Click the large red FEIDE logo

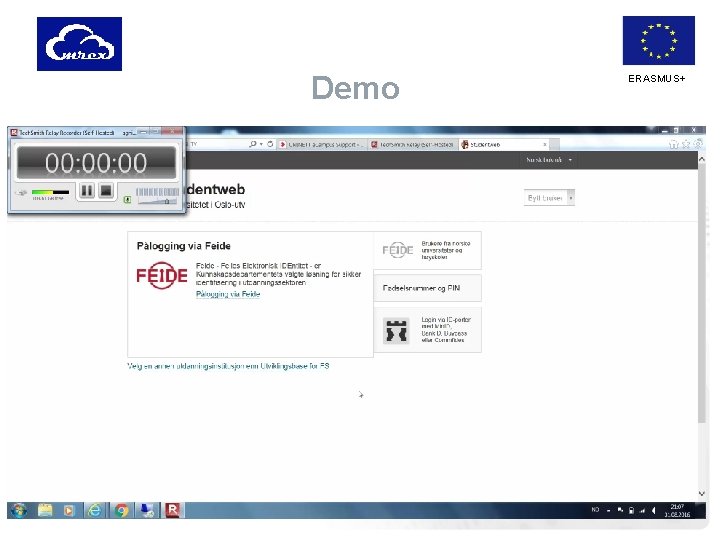pyautogui.click(x=162, y=275)
